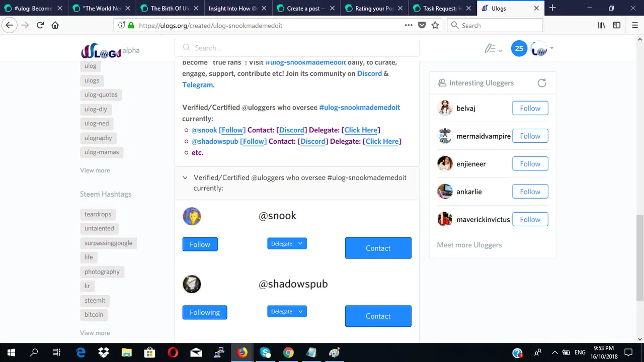Switch to 'The World Ne' browser tab

[x=102, y=8]
